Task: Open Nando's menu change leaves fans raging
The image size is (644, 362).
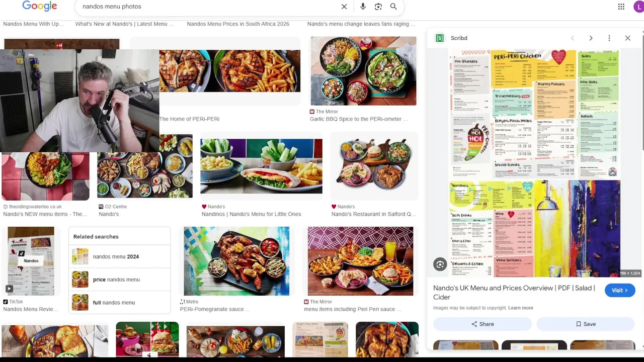Action: [361, 24]
